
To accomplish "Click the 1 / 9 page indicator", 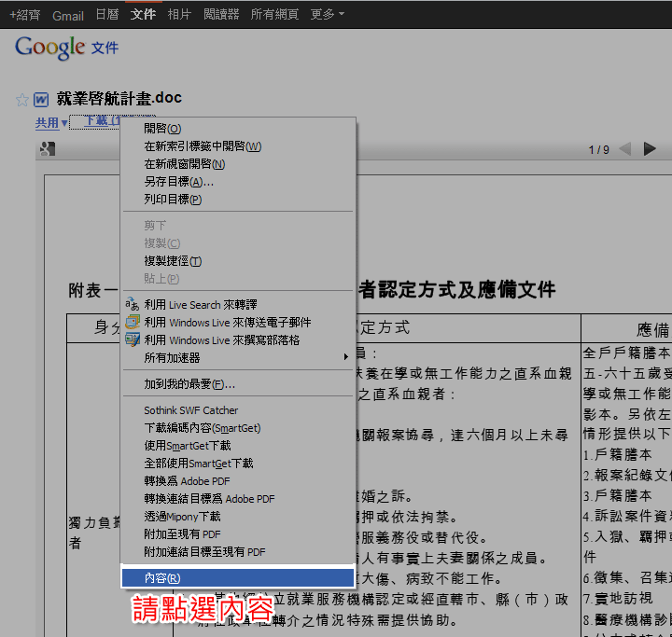I will (x=598, y=149).
